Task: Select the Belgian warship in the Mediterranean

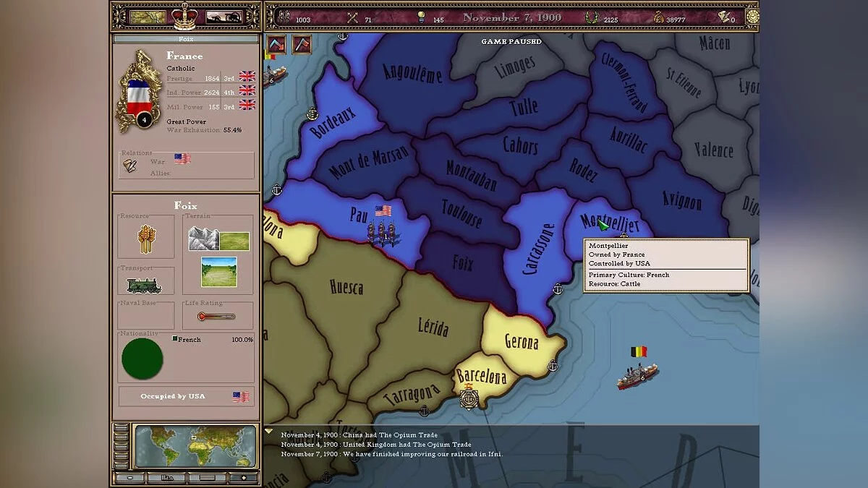Action: pyautogui.click(x=637, y=375)
